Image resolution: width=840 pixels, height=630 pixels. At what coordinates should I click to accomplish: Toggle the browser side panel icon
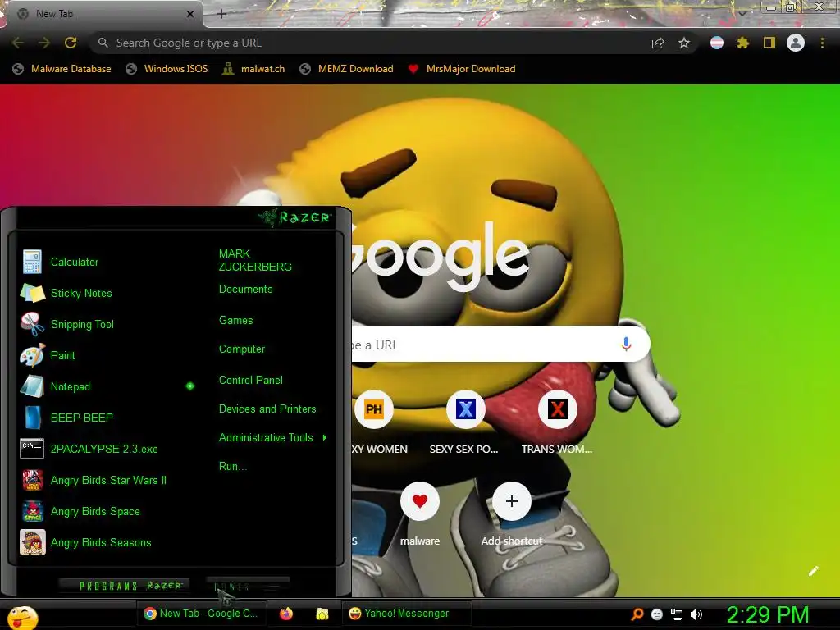point(769,43)
